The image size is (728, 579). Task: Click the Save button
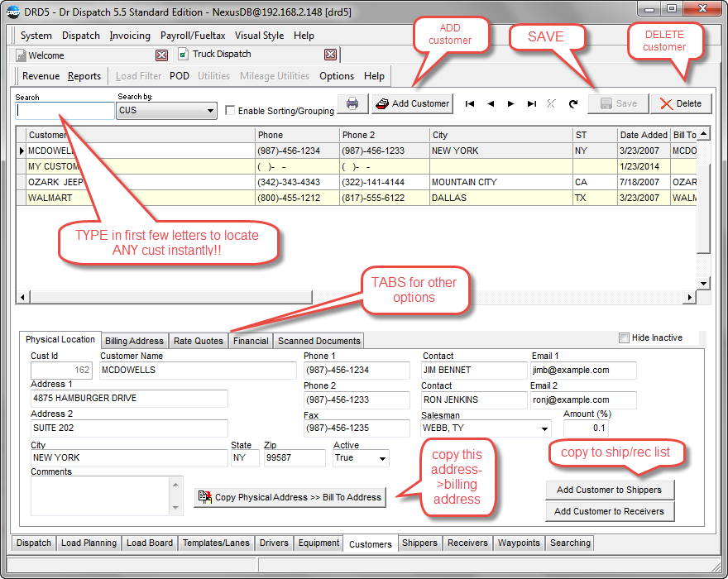(x=619, y=103)
